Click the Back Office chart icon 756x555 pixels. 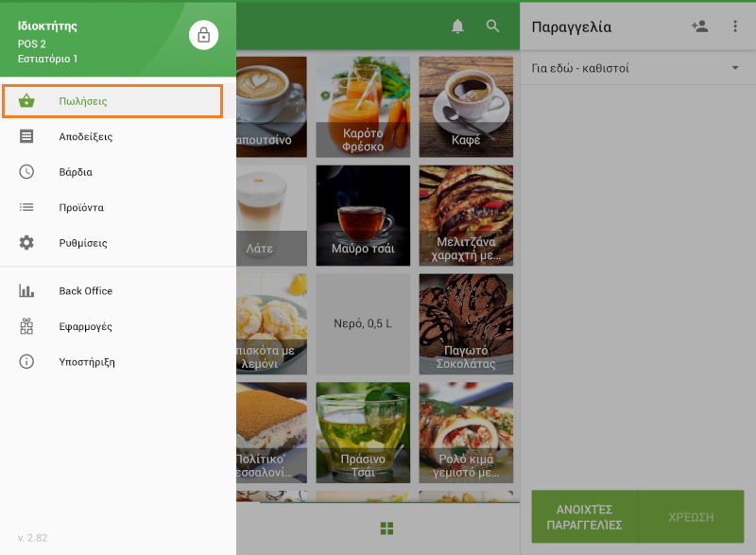[x=26, y=291]
